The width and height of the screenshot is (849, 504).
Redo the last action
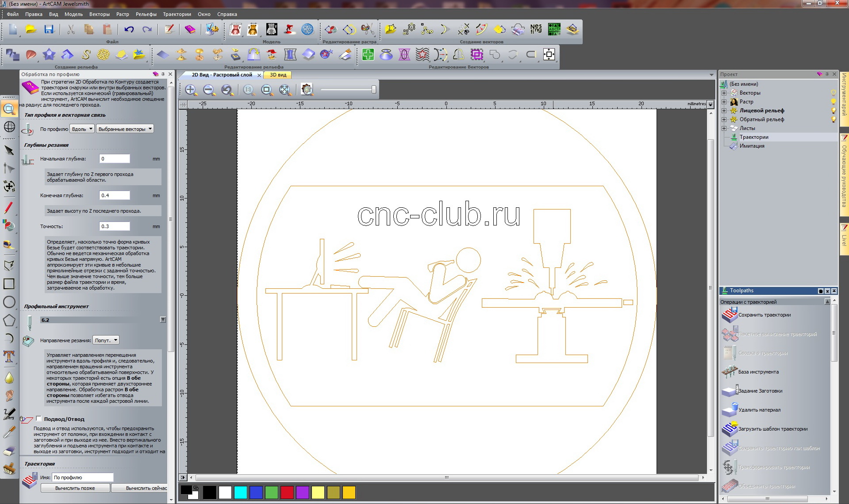tap(147, 30)
